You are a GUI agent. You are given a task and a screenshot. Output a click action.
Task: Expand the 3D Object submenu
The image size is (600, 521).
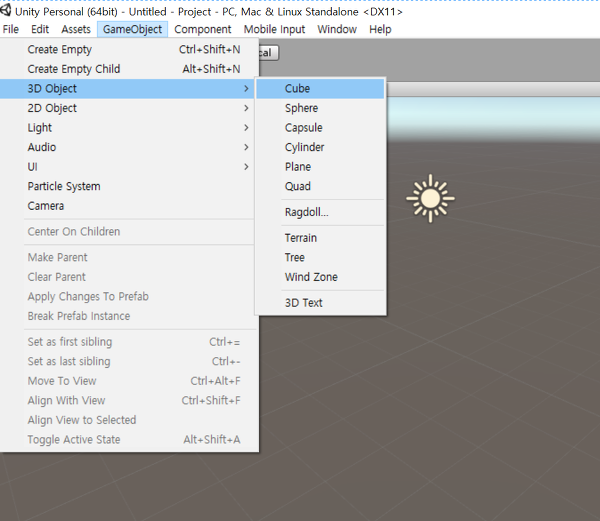pyautogui.click(x=128, y=89)
